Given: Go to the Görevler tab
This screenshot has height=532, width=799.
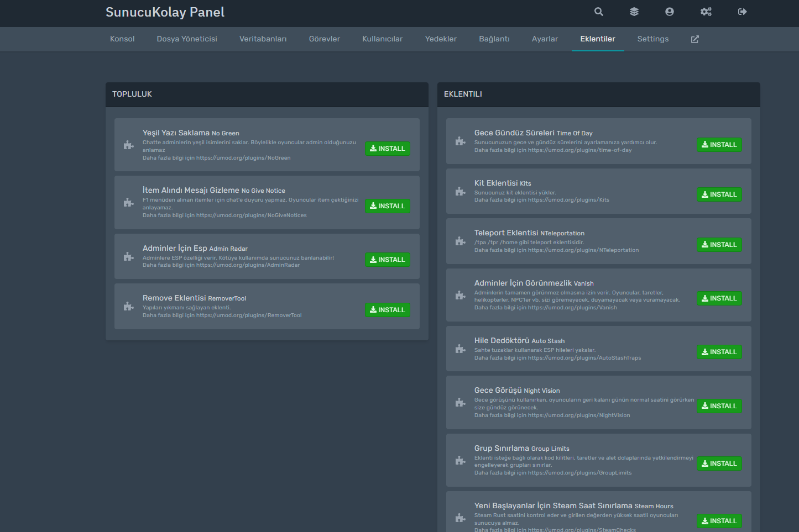Looking at the screenshot, I should 325,39.
